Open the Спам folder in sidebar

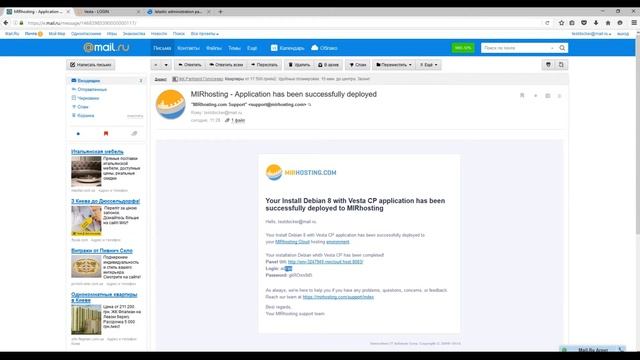(83, 107)
